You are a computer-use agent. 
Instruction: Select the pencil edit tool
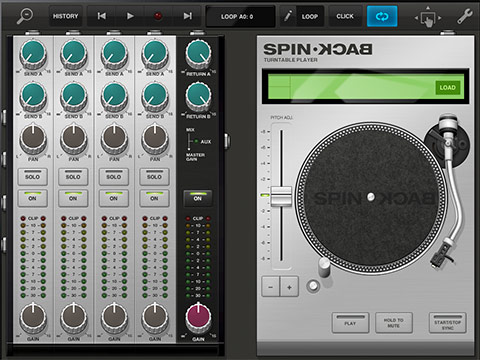point(288,16)
